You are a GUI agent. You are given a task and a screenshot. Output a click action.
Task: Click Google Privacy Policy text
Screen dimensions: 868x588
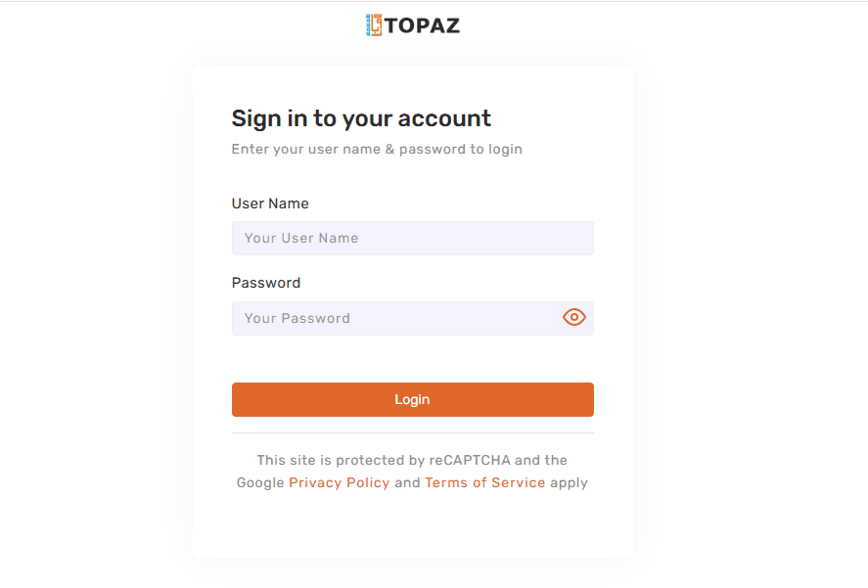(339, 482)
